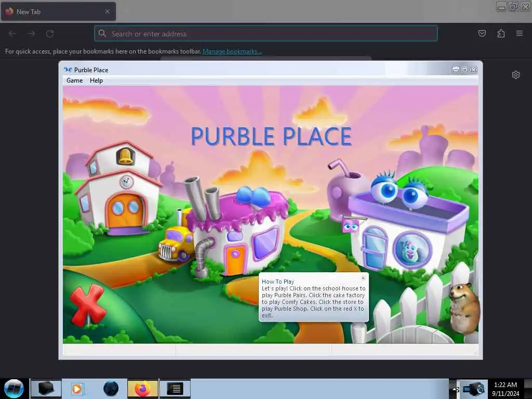
Task: Click the camera icon in system tray
Action: (x=474, y=389)
